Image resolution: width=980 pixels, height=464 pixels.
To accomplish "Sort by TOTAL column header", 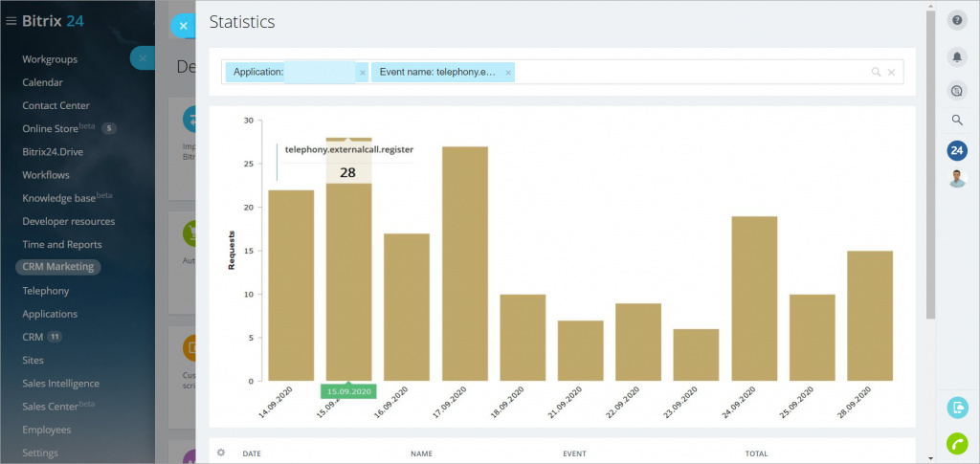I will pos(756,454).
